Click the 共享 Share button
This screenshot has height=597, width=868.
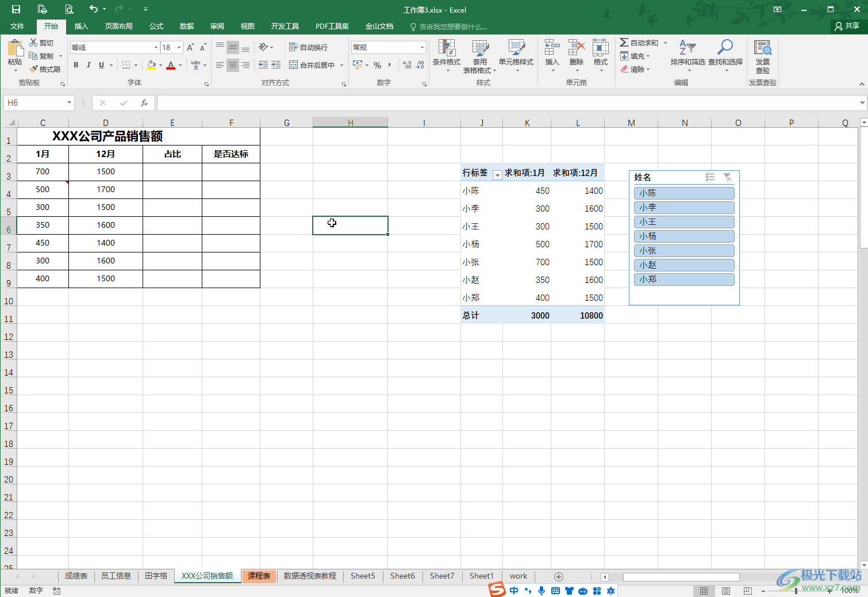pos(847,26)
